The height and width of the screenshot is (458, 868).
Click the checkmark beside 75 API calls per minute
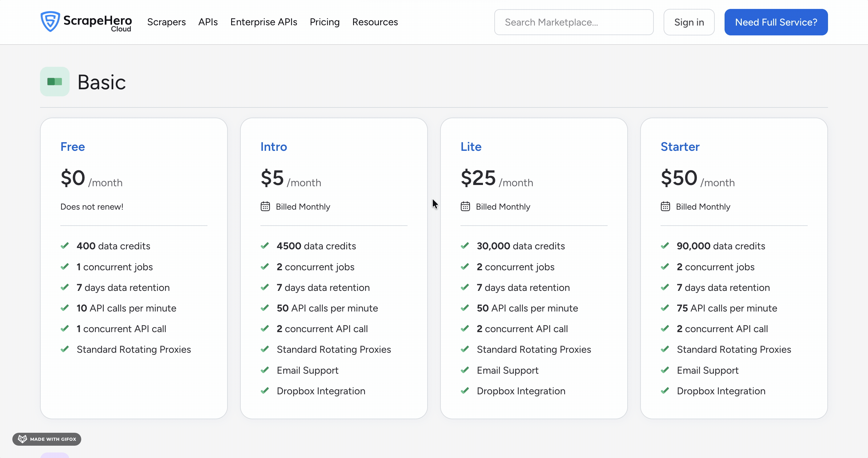click(x=665, y=308)
